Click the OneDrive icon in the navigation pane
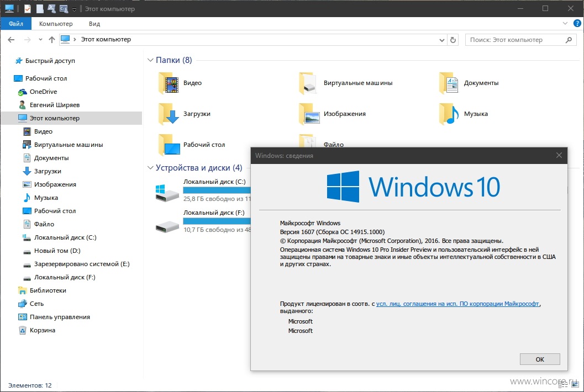The image size is (584, 392). 22,92
